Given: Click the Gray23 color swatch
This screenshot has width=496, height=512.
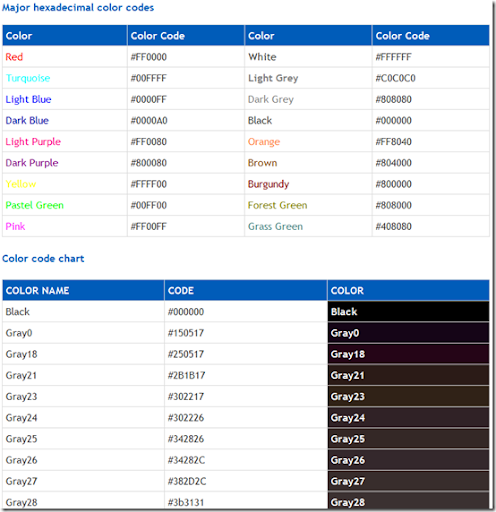Looking at the screenshot, I should point(408,396).
